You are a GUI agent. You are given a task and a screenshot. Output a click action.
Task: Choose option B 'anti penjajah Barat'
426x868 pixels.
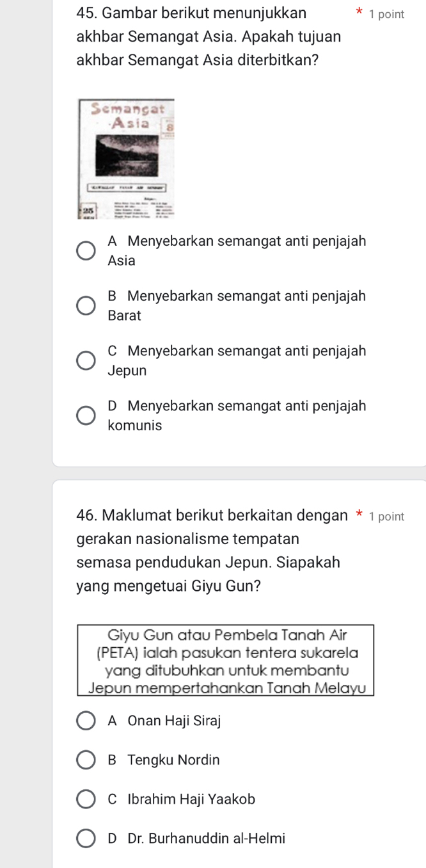point(87,306)
